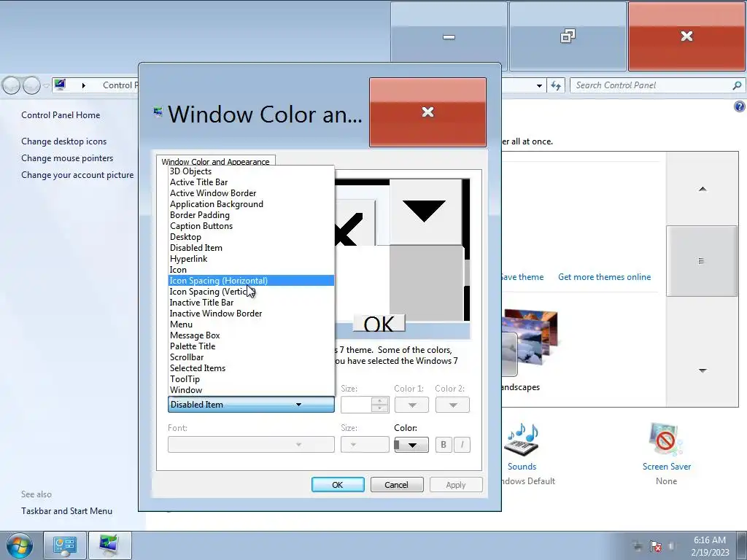Open the Windows Start orb
Screen dimensions: 747x560
(19, 545)
